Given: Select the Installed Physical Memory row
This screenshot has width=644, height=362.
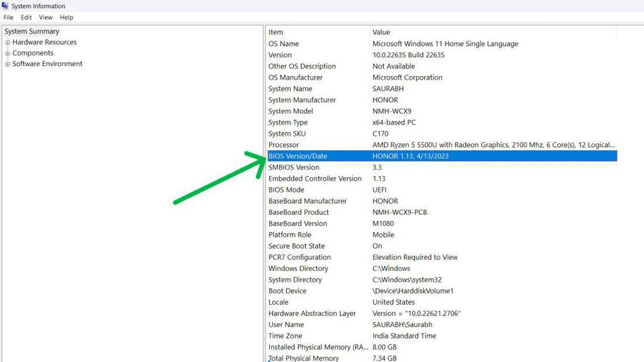Looking at the screenshot, I should click(442, 347).
